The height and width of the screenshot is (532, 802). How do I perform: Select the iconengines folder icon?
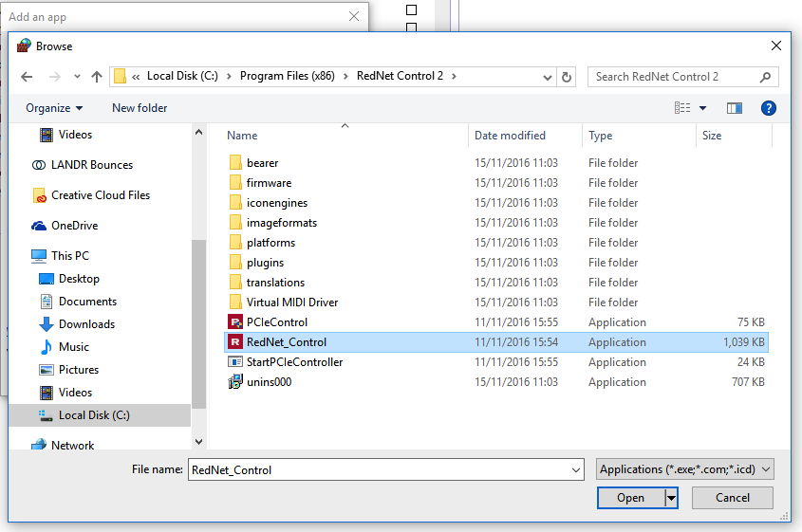pos(235,203)
